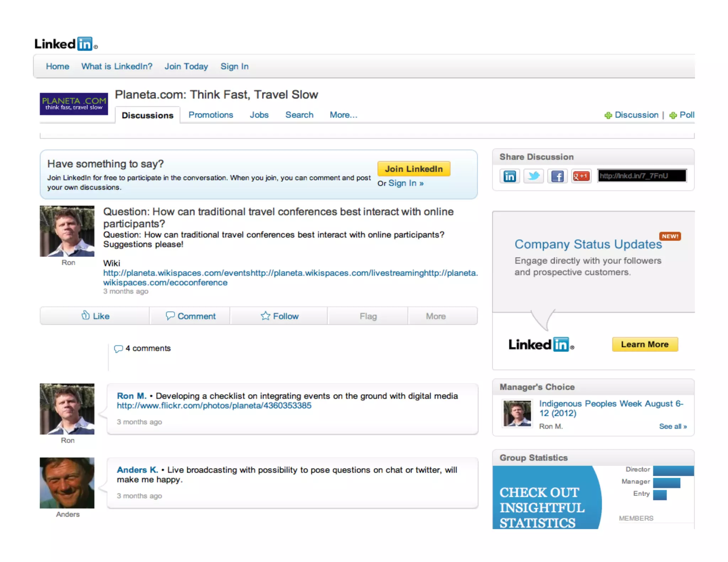
Task: Open the Jobs tab
Action: click(259, 115)
